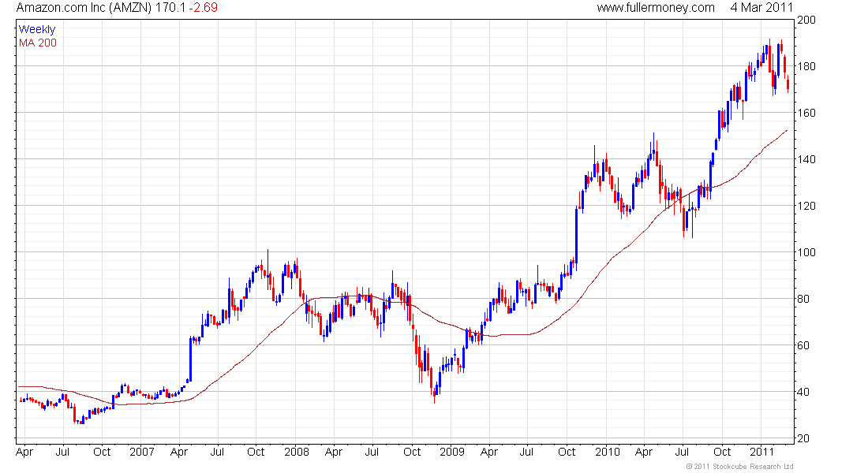Click the chart title 'Amazon.com Inc (AMZN)'
This screenshot has height=473, width=868.
[x=84, y=8]
